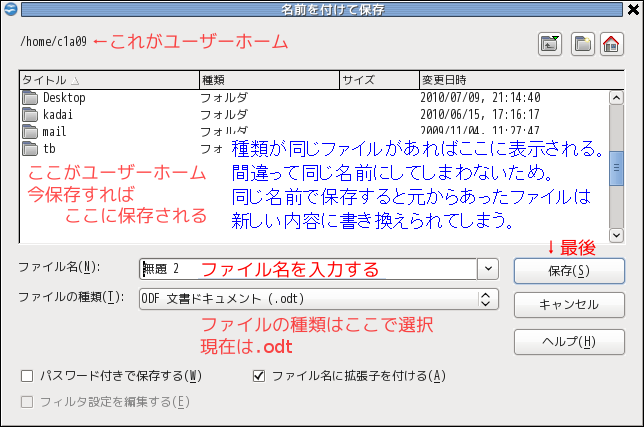Image resolution: width=644 pixels, height=427 pixels.
Task: Click the file list scrollbar thumb
Action: [x=616, y=168]
